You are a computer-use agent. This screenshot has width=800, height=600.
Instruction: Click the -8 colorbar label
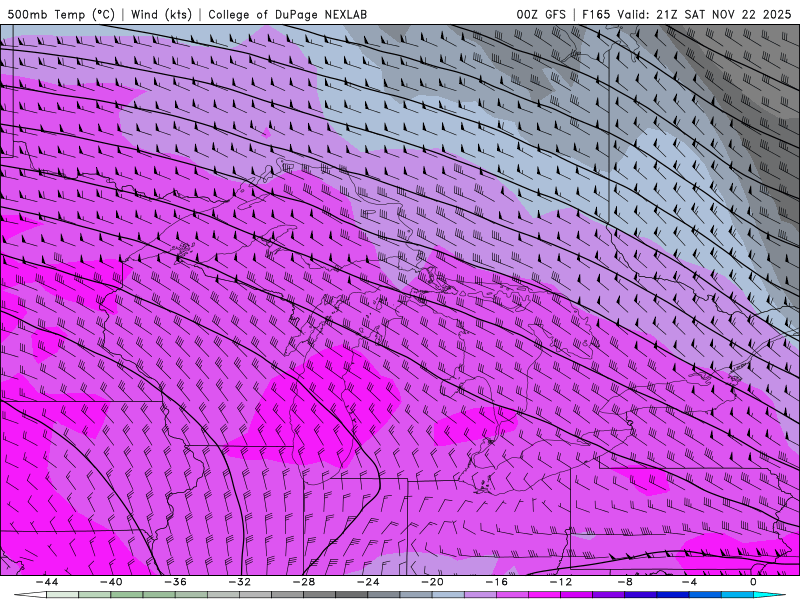point(625,582)
